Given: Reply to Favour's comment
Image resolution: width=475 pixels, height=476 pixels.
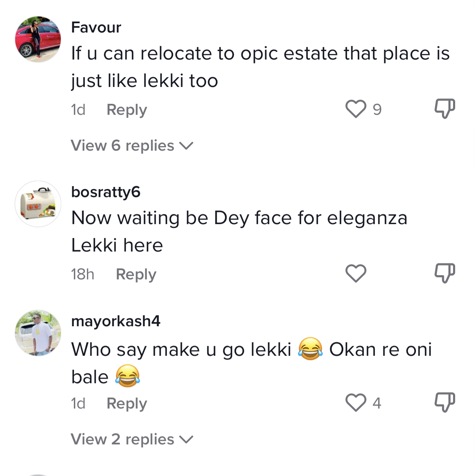Looking at the screenshot, I should (127, 110).
